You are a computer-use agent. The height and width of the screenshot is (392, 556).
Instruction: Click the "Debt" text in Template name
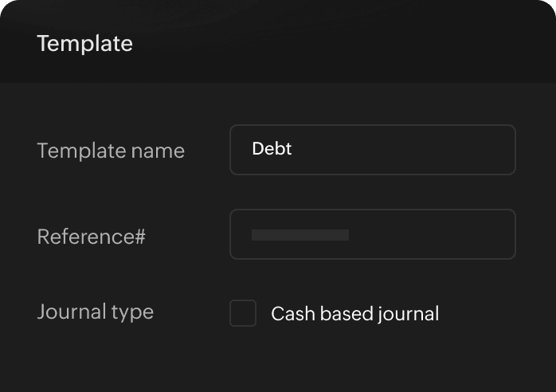point(272,149)
